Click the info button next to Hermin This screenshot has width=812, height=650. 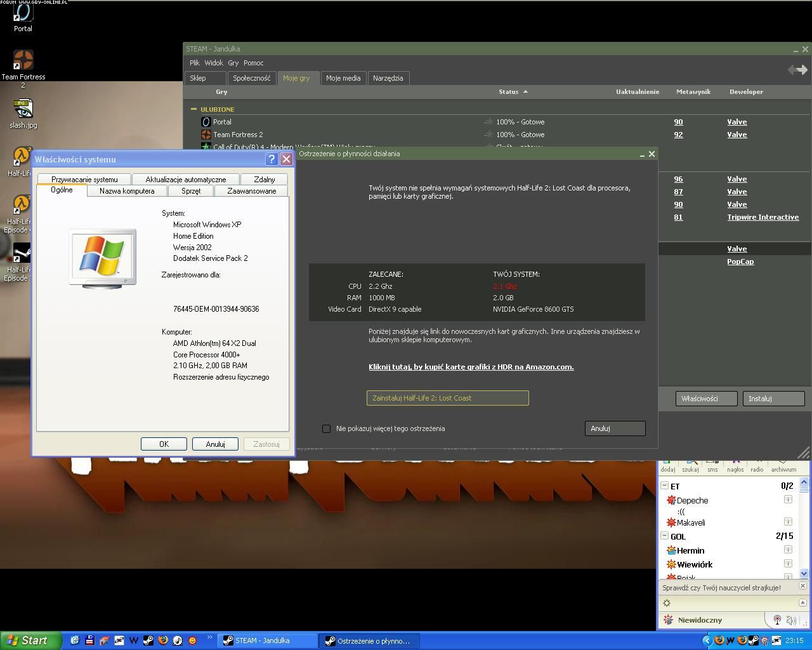click(788, 550)
